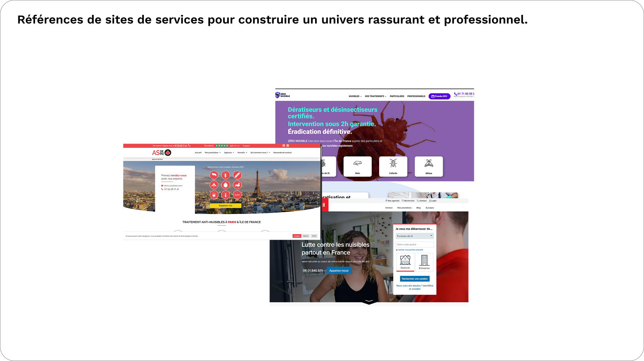Go to the Blog menu item

418,208
